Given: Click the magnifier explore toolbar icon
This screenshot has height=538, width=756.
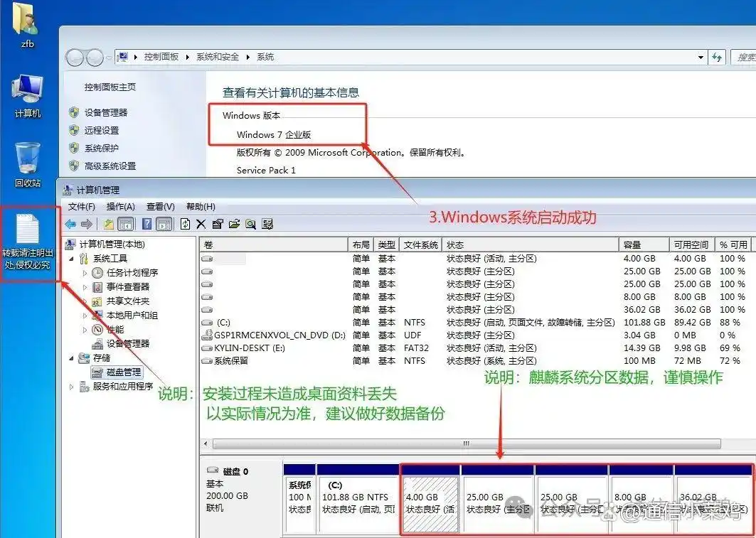Looking at the screenshot, I should pos(251,224).
